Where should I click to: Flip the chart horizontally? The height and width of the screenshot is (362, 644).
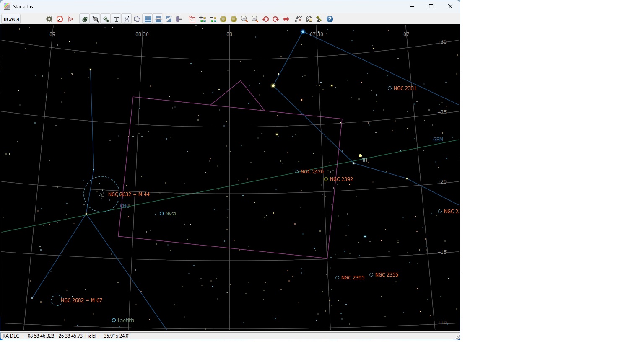click(286, 19)
